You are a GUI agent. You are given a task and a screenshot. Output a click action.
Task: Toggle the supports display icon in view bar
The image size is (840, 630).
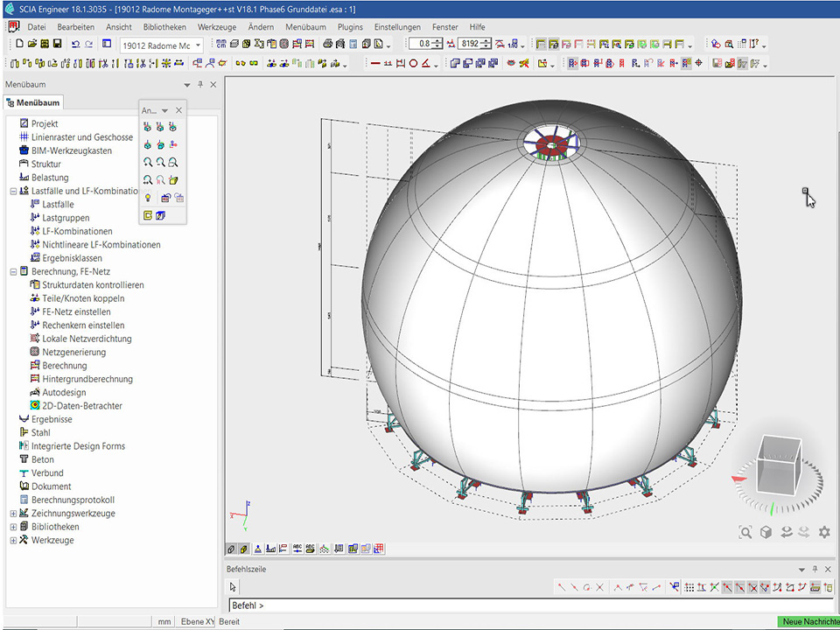[258, 549]
